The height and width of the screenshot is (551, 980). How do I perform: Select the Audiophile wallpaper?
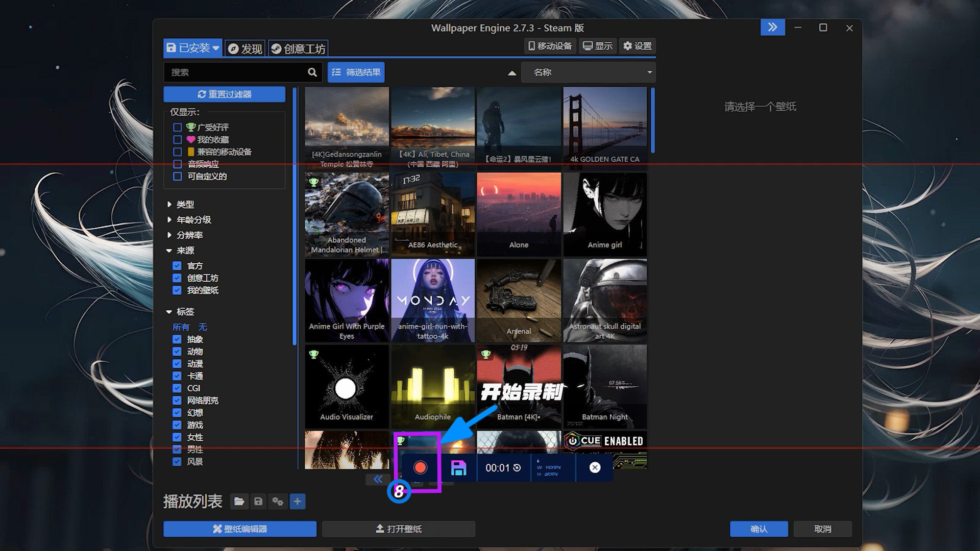click(433, 387)
